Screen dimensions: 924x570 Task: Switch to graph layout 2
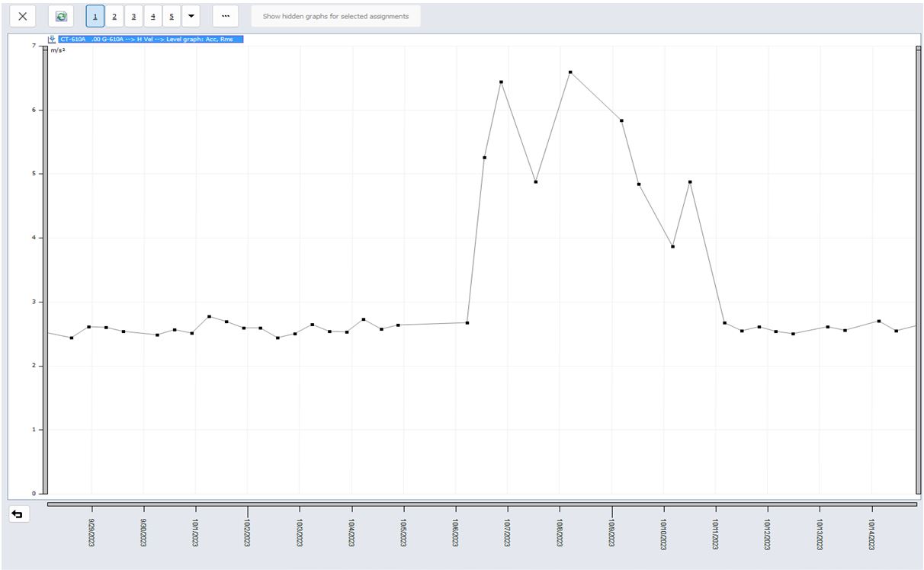[x=114, y=16]
